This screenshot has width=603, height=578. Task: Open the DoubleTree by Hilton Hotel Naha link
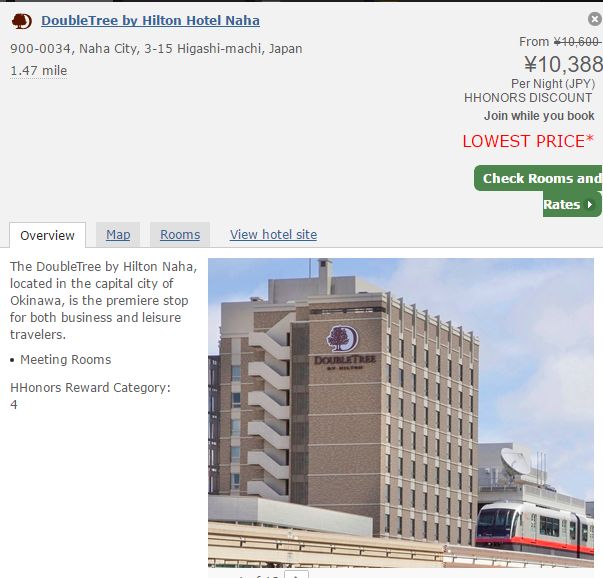(x=150, y=20)
